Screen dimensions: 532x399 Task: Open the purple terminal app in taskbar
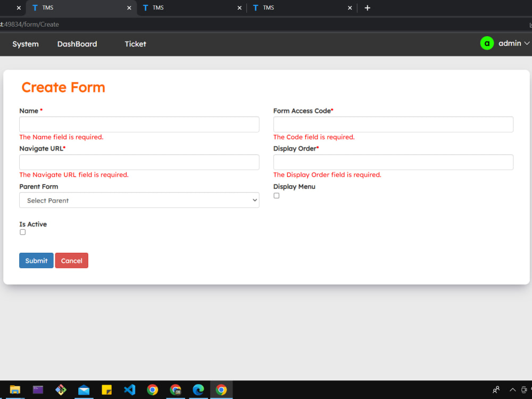click(x=38, y=389)
